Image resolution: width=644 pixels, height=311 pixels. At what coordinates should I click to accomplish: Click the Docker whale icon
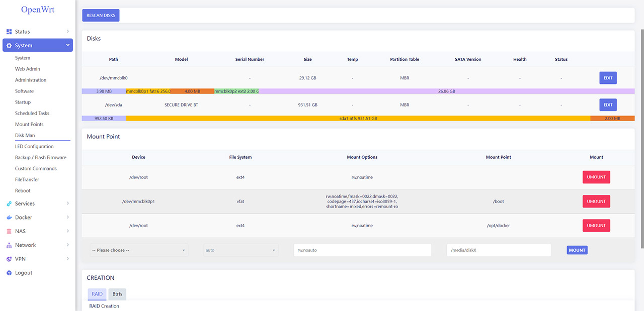9,218
